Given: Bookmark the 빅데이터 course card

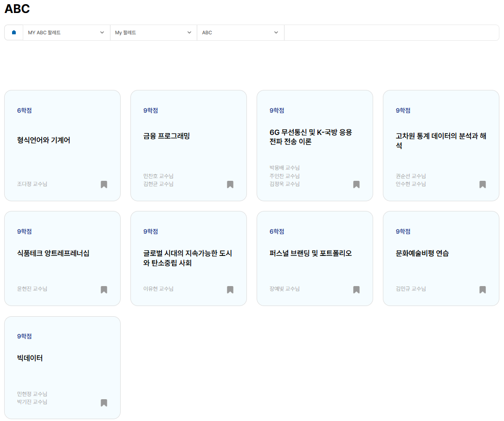Looking at the screenshot, I should point(104,403).
